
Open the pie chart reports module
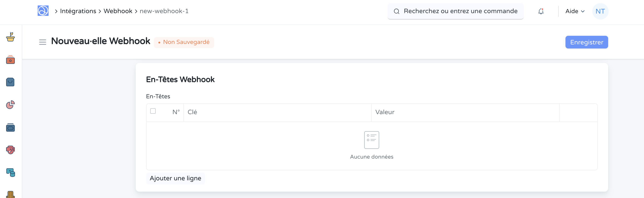tap(10, 105)
